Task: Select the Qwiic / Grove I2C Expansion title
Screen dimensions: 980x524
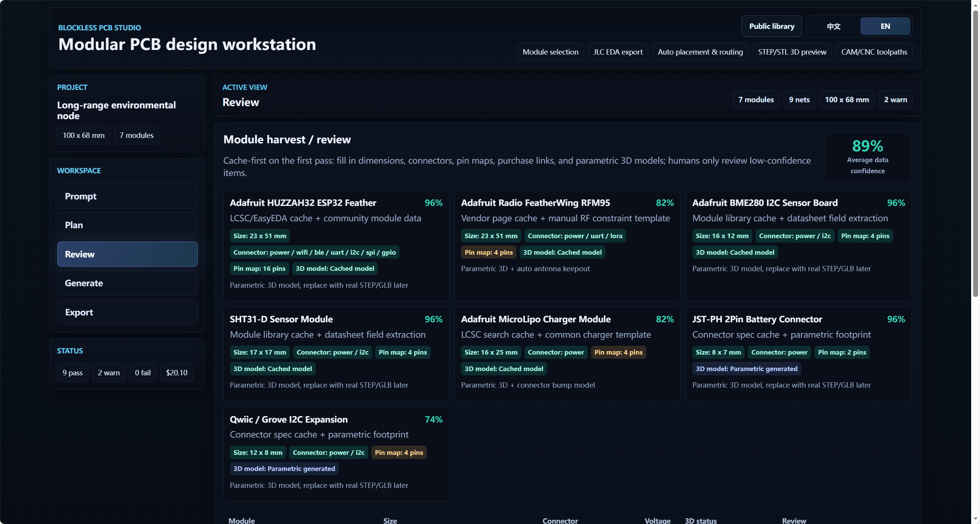Action: coord(288,420)
